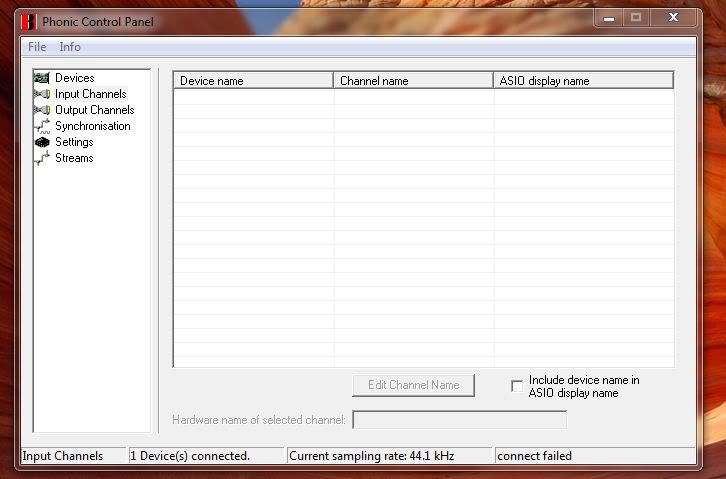Open the Info menu
726x479 pixels.
click(x=70, y=47)
